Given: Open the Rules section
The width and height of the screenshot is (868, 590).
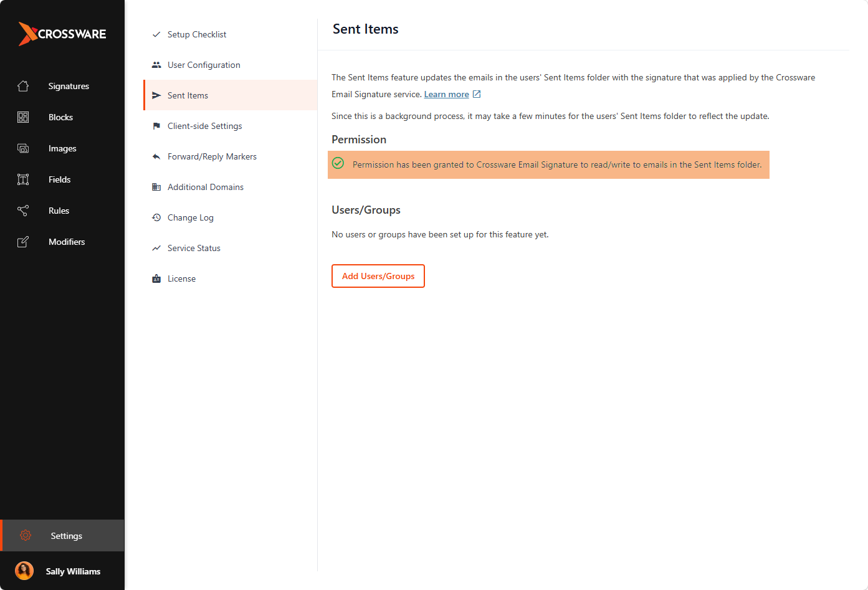Looking at the screenshot, I should 59,211.
